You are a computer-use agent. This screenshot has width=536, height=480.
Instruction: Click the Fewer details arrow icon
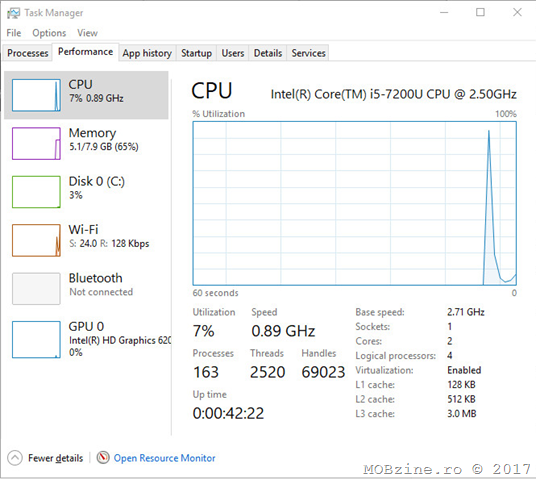(15, 458)
